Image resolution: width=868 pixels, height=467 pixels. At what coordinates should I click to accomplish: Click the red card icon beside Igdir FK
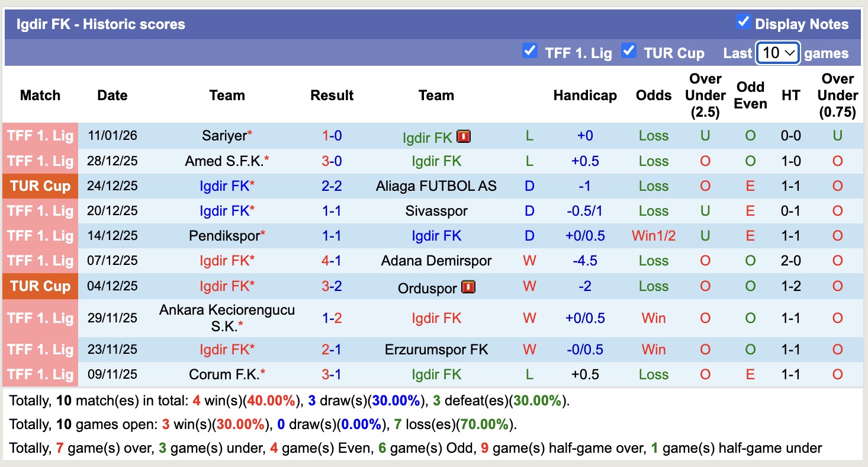click(464, 136)
